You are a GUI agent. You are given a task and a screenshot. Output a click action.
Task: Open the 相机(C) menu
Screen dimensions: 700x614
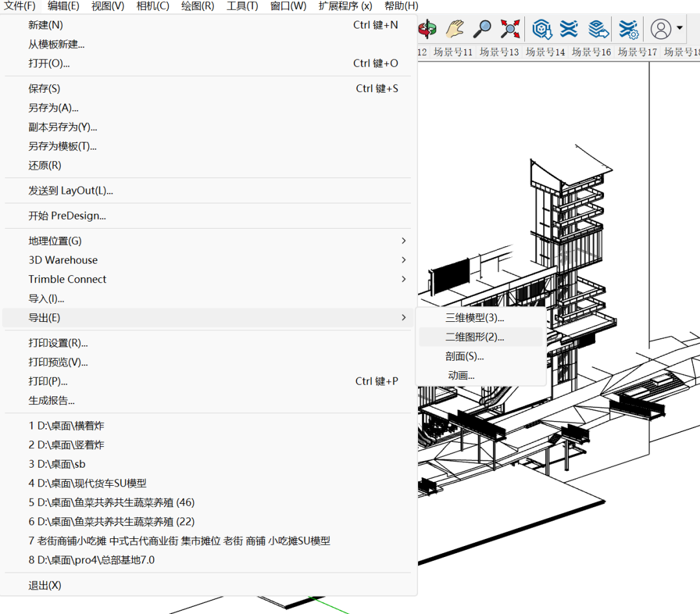click(x=153, y=6)
